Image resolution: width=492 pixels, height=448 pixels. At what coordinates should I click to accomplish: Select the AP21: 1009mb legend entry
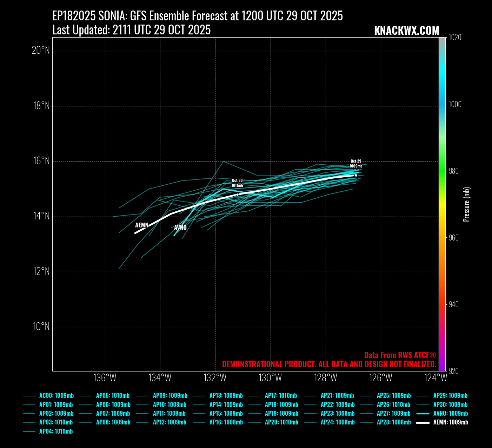click(337, 396)
